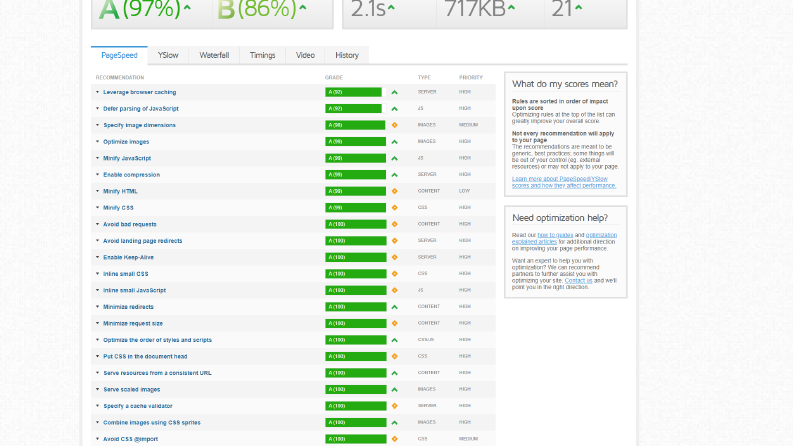The height and width of the screenshot is (446, 793).
Task: Switch to the PageSpeed tab
Action: [x=119, y=56]
